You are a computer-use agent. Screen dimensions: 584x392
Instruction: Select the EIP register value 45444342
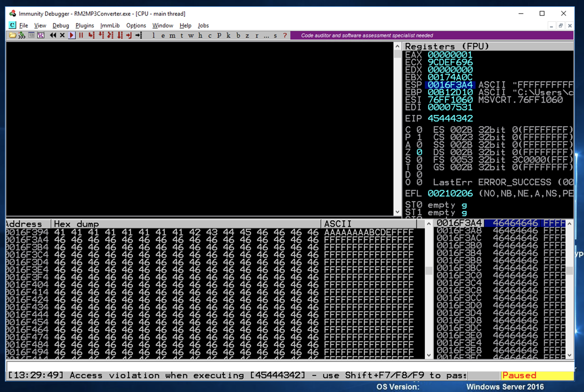pyautogui.click(x=450, y=119)
